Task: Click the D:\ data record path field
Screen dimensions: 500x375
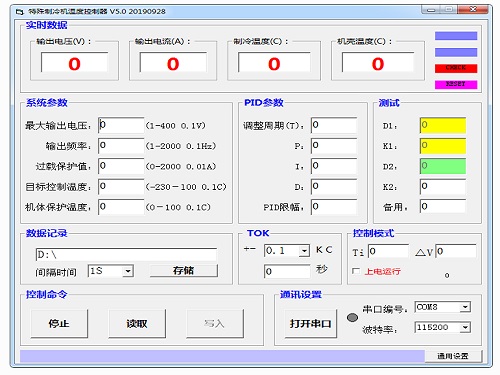Action: click(x=126, y=255)
